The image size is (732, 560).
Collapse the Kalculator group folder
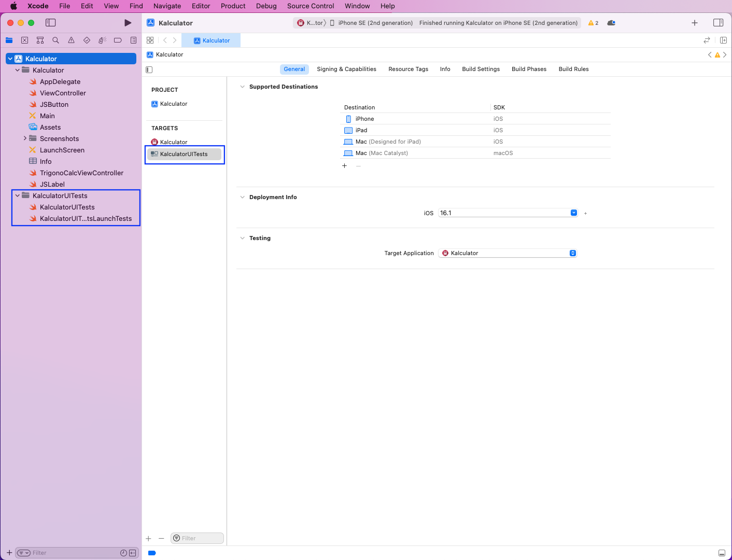[x=18, y=71]
